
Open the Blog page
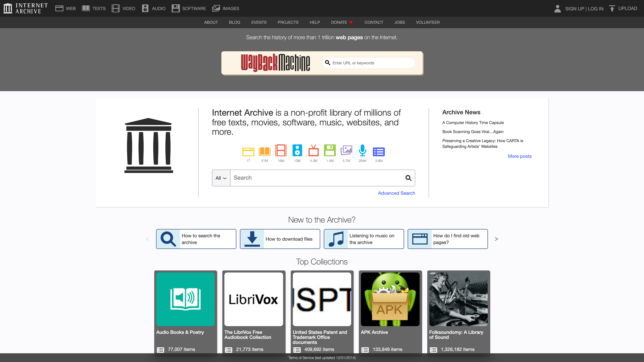234,22
